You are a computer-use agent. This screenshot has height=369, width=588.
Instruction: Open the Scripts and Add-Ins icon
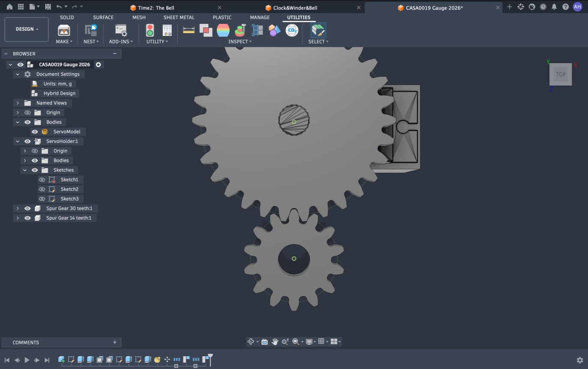pos(121,30)
